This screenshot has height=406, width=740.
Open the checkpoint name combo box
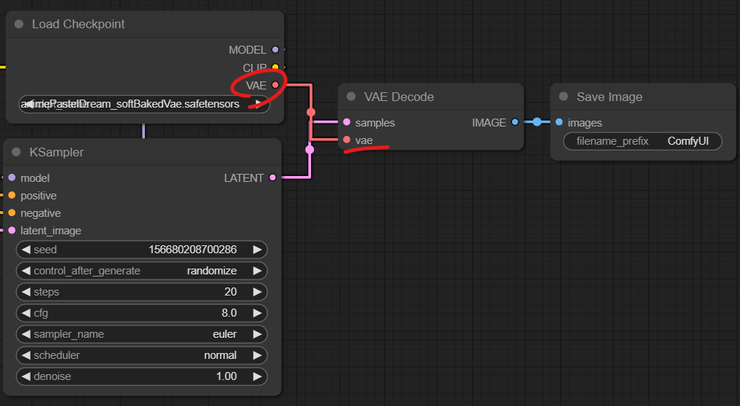coord(143,104)
